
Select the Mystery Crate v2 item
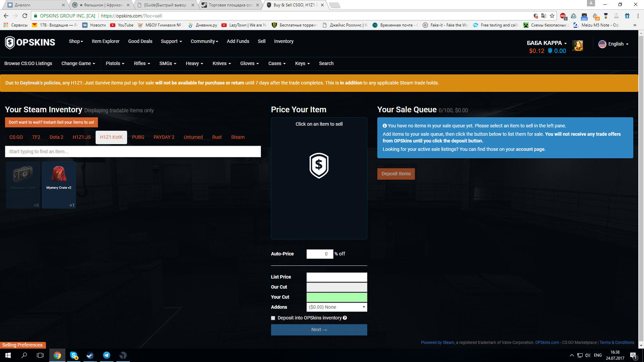[x=59, y=185]
